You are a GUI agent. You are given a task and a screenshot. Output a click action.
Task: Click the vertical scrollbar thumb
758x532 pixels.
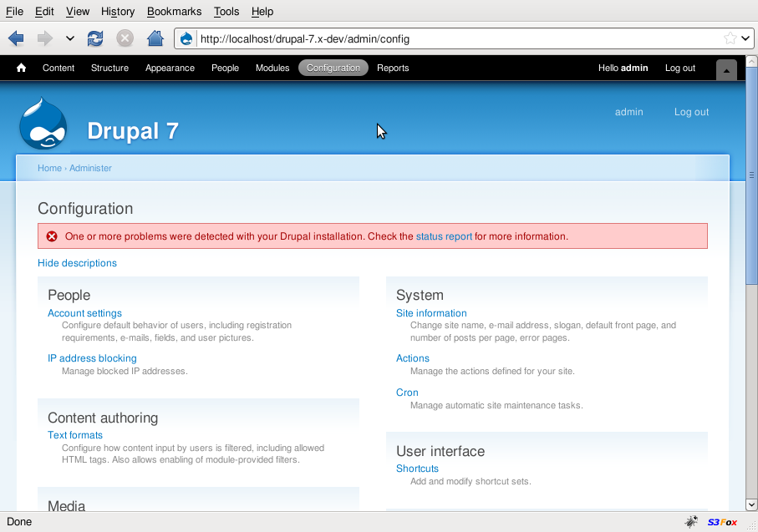(x=751, y=176)
